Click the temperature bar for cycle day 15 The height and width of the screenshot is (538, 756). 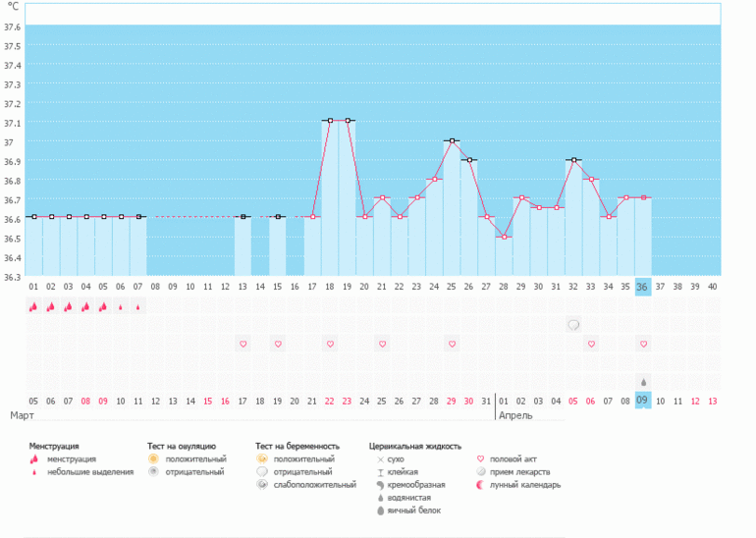point(278,245)
